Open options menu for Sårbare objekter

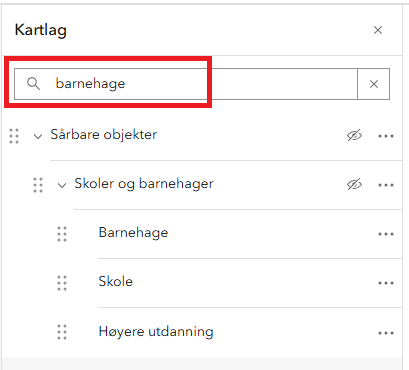(386, 136)
